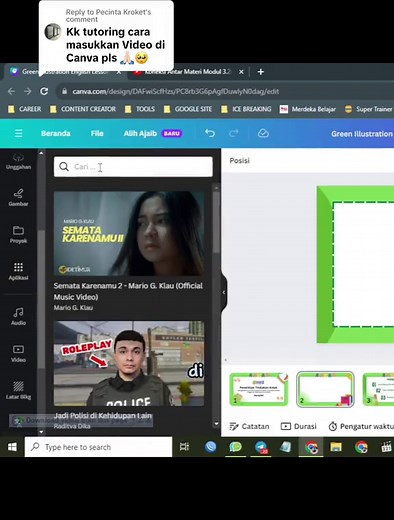Screen dimensions: 394x520
Task: Open the TOOLS bookmark folder
Action: click(140, 109)
